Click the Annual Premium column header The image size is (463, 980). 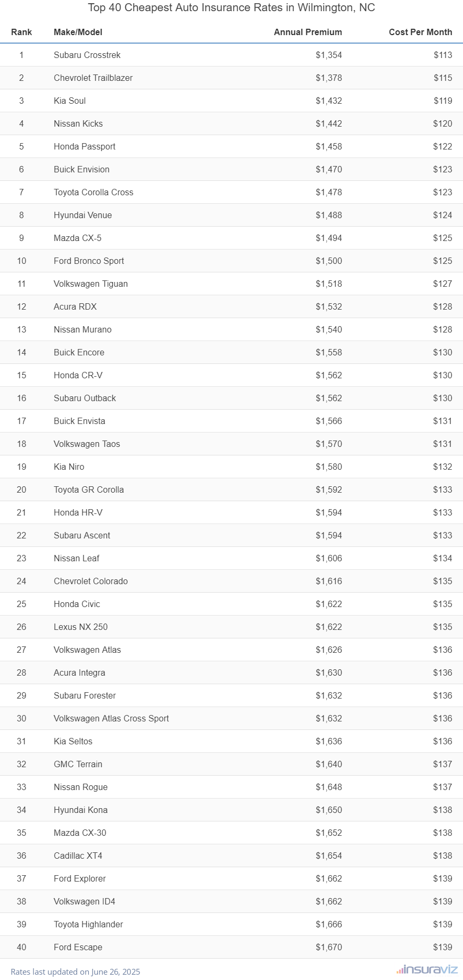click(x=308, y=32)
